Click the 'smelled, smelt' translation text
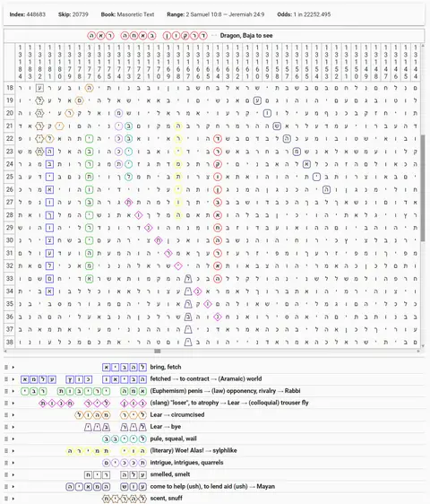Viewport: 430px width, 504px height. (x=170, y=474)
